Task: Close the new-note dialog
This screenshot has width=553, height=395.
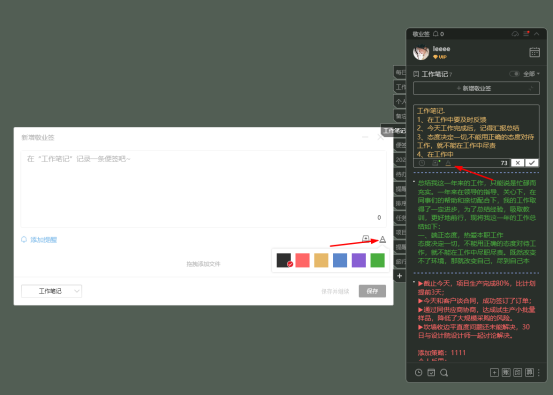Action: click(x=381, y=137)
